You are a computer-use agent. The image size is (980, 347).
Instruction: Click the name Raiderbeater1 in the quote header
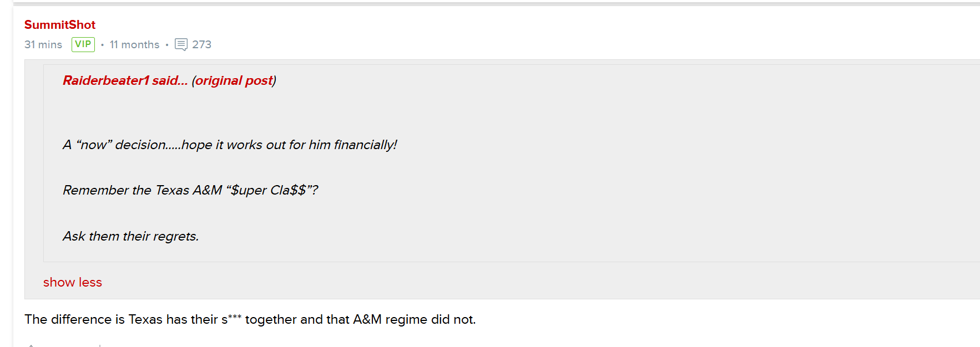click(106, 80)
